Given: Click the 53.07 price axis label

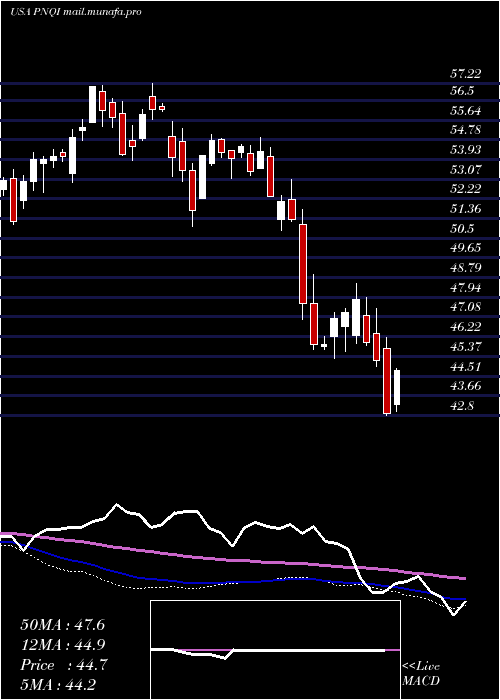Looking at the screenshot, I should [465, 169].
